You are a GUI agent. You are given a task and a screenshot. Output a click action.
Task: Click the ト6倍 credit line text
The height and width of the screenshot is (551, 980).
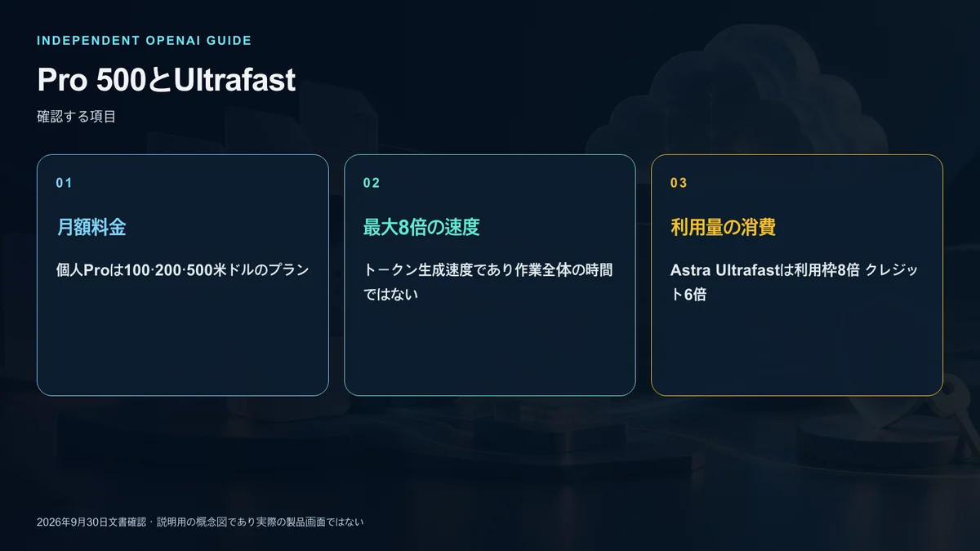(688, 295)
